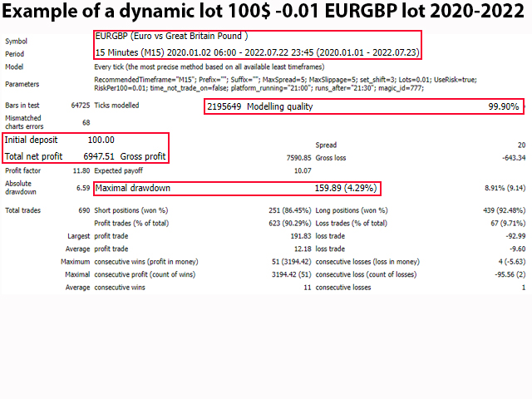Click the mismatched errors value '68'
The width and height of the screenshot is (532, 399).
pyautogui.click(x=86, y=122)
